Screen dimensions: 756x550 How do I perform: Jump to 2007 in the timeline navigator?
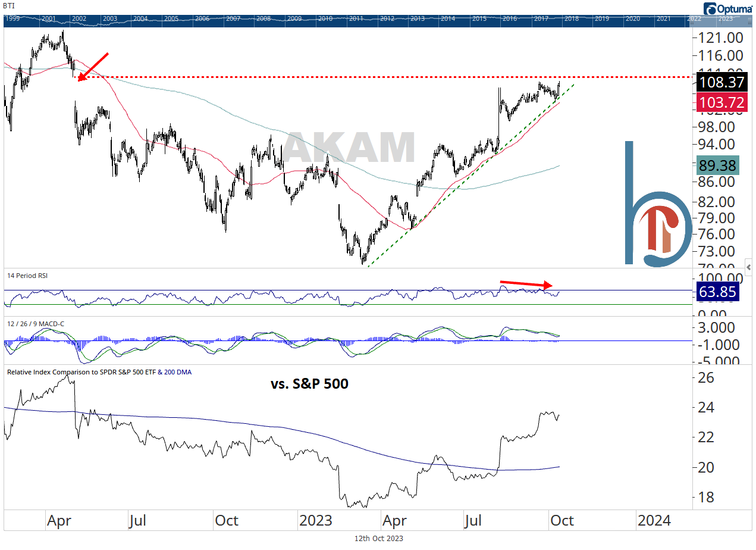pyautogui.click(x=233, y=18)
